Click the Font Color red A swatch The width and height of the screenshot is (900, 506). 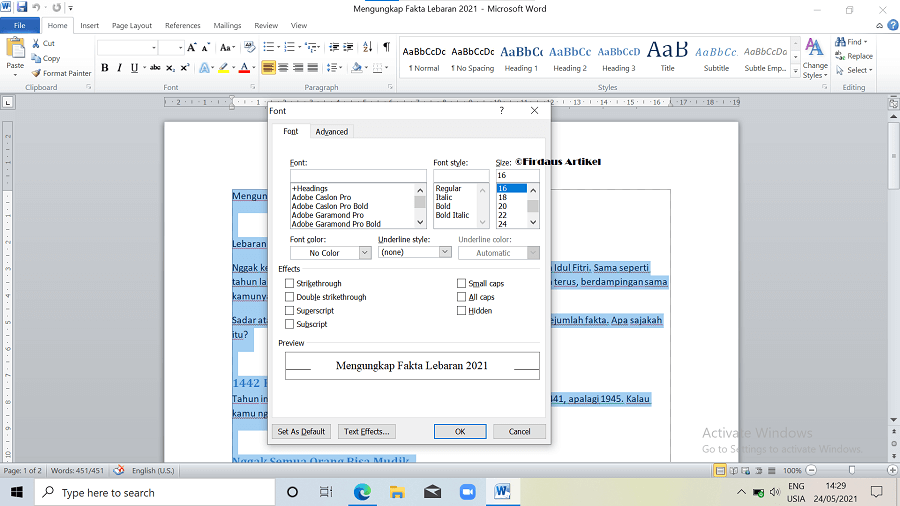244,68
